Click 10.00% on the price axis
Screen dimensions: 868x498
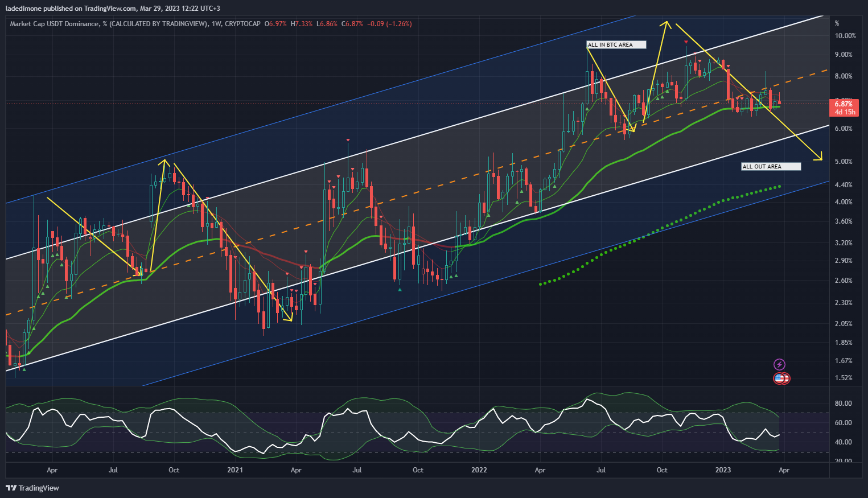pyautogui.click(x=845, y=36)
